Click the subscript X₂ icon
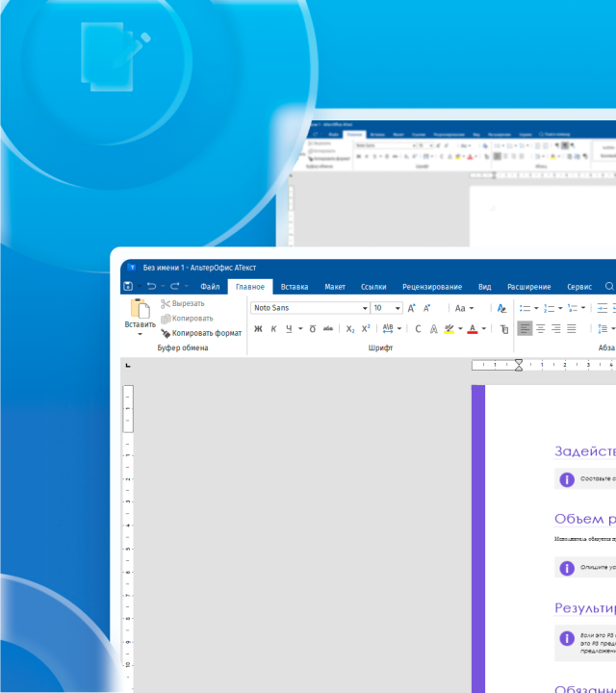616x693 pixels. pos(350,329)
